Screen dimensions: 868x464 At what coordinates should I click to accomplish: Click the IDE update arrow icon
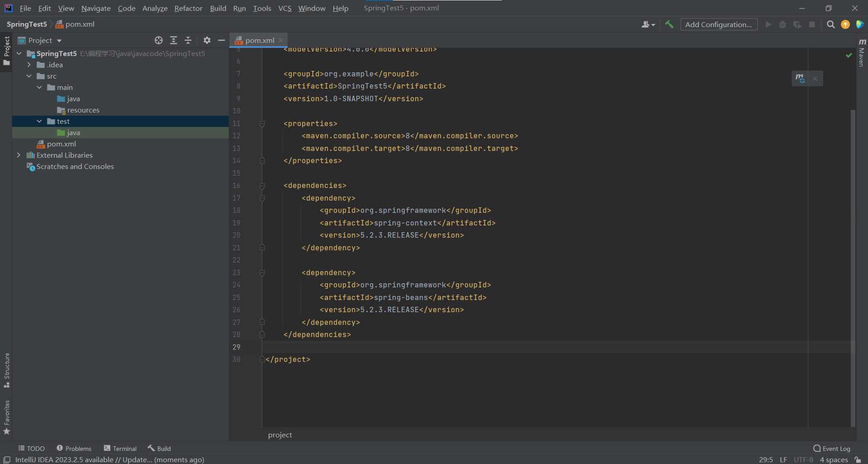pos(845,24)
